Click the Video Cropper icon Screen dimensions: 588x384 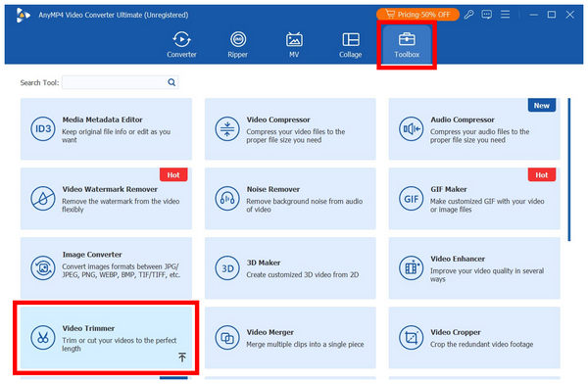coord(411,338)
